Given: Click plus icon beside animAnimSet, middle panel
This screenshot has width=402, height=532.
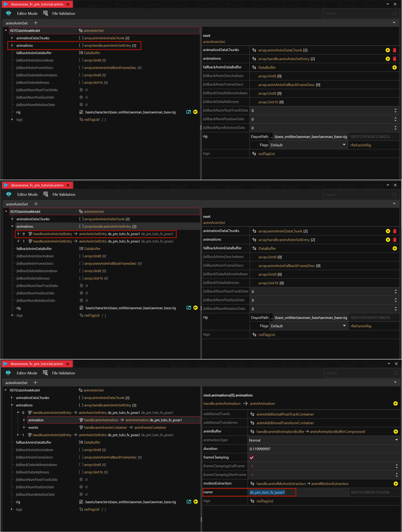Looking at the screenshot, I should [x=36, y=204].
